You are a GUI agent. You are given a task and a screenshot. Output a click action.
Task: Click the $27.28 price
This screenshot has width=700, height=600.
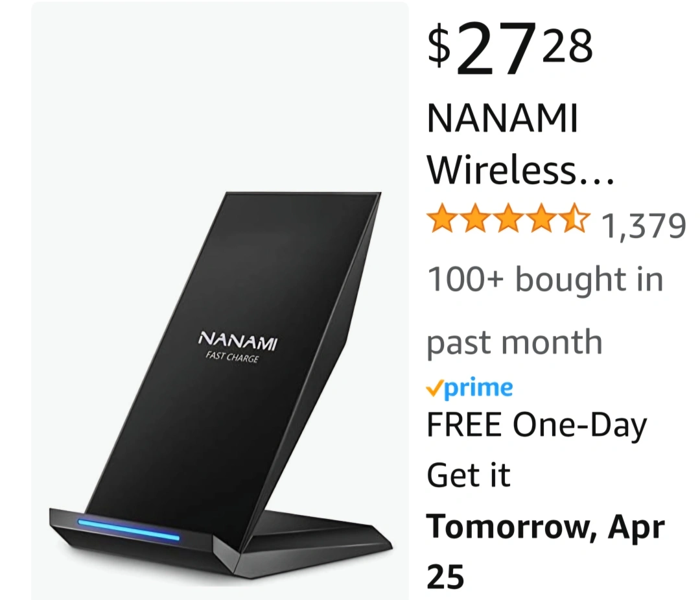[510, 49]
